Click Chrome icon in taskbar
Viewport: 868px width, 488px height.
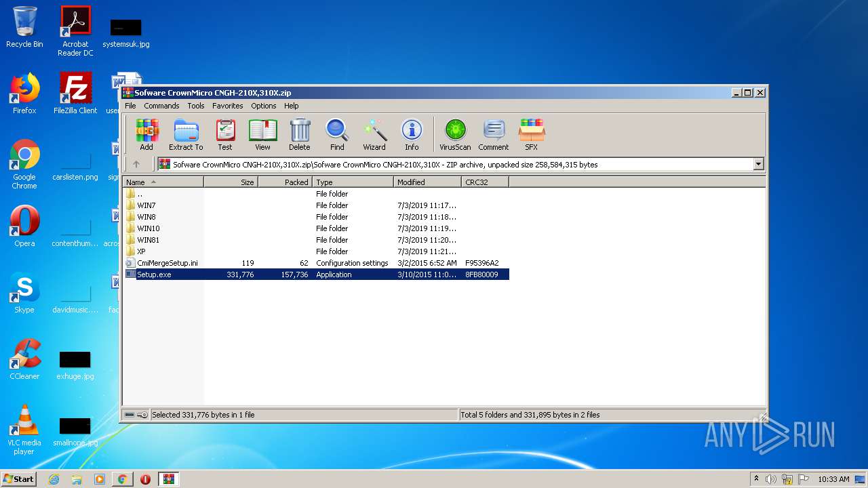(122, 479)
